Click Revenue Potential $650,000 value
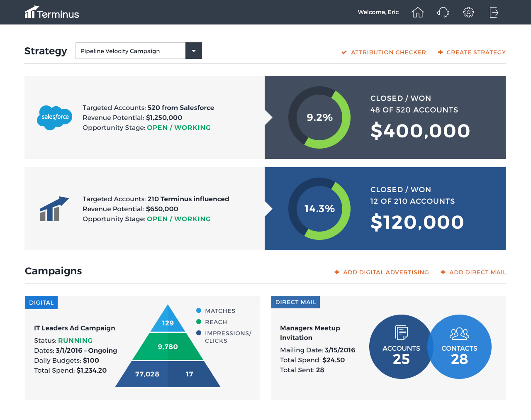The image size is (531, 420). [x=162, y=209]
